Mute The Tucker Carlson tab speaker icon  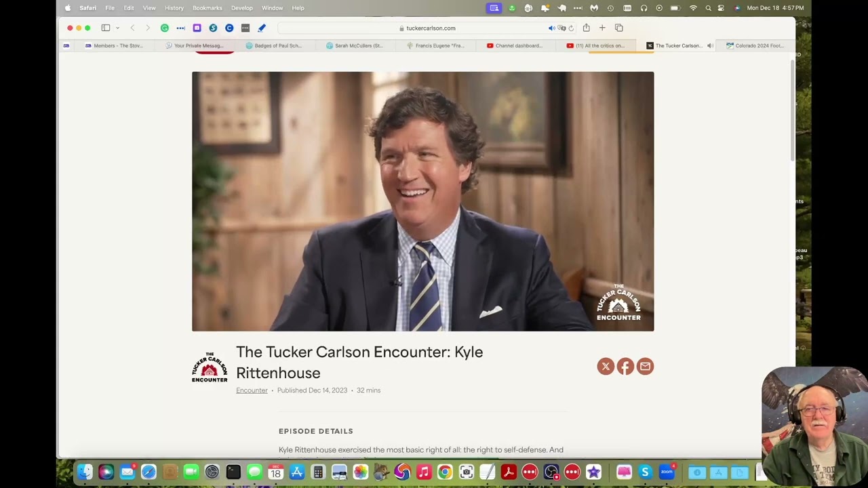(709, 45)
